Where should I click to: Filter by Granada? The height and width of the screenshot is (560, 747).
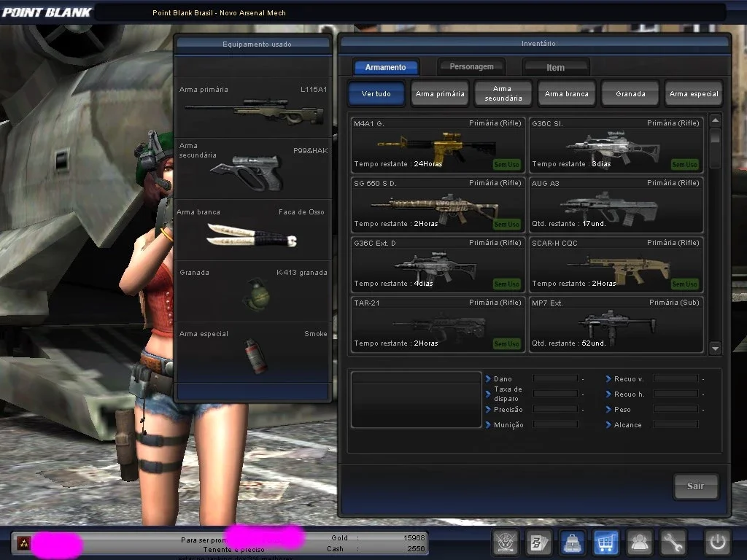(x=630, y=93)
